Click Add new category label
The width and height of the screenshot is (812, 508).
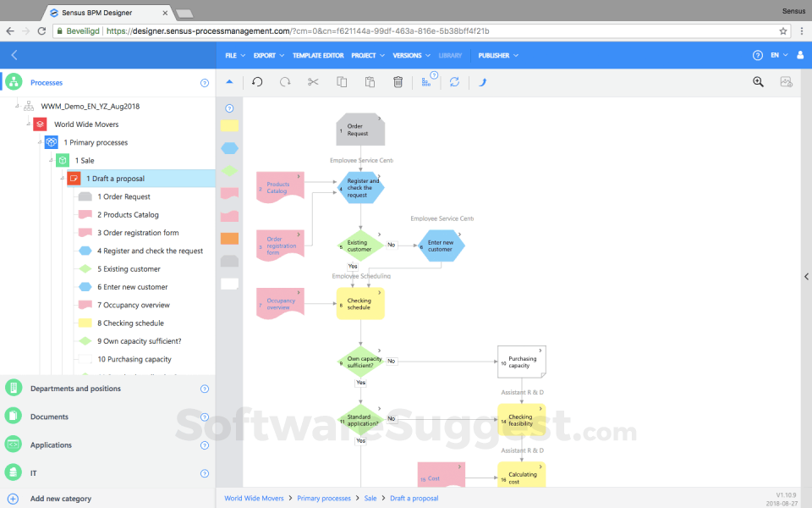tap(61, 499)
